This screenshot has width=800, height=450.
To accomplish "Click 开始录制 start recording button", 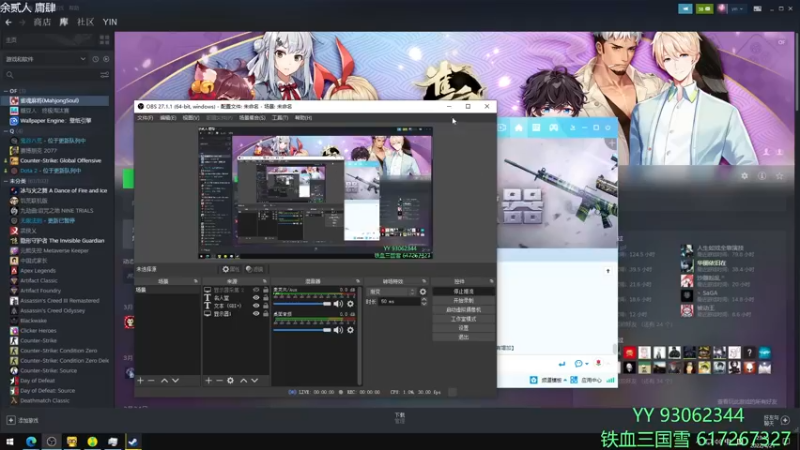I will coord(463,301).
